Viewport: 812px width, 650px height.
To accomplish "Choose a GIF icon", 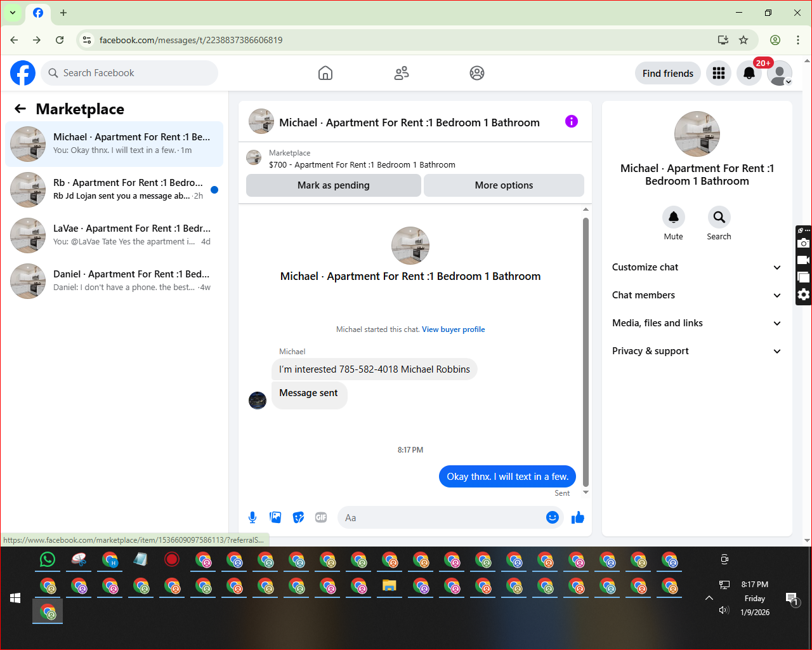I will 321,517.
